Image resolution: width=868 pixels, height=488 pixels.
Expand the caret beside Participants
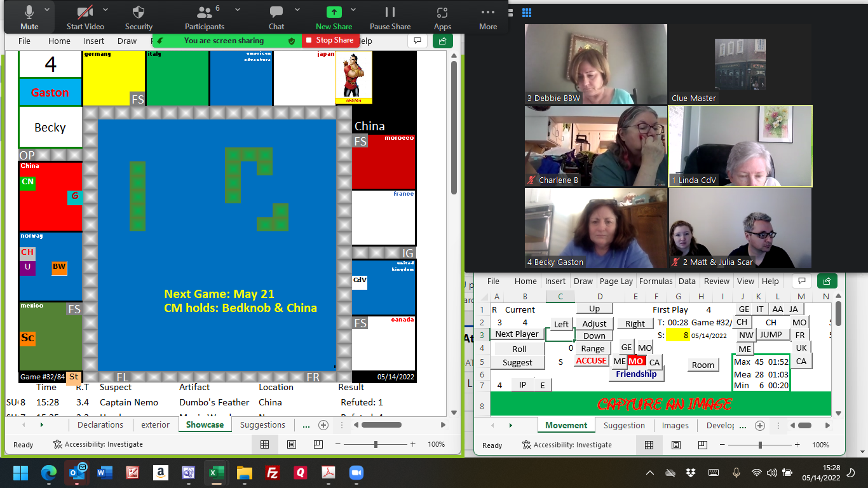pos(237,10)
